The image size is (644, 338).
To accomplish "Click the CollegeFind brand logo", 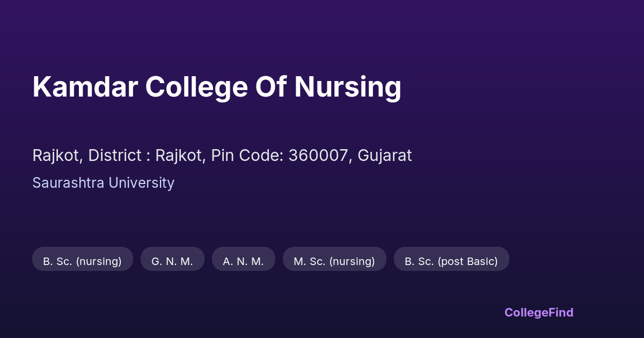I will (x=538, y=312).
